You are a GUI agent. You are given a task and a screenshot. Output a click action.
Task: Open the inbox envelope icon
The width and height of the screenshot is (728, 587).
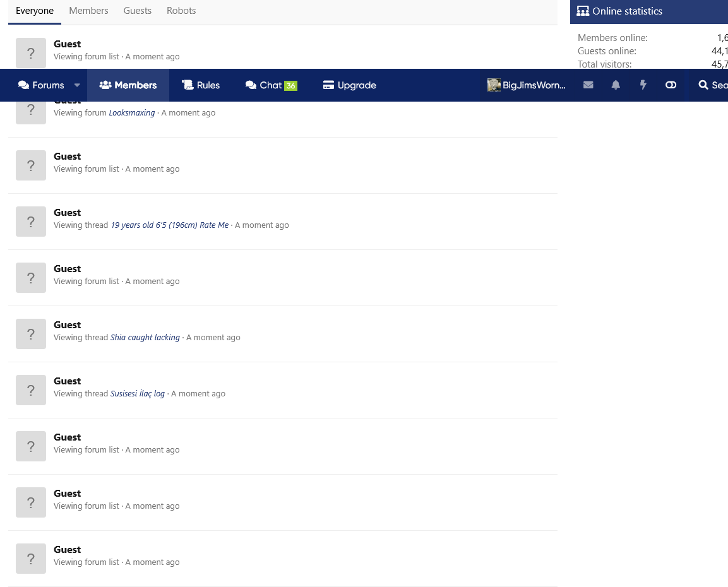coord(588,85)
